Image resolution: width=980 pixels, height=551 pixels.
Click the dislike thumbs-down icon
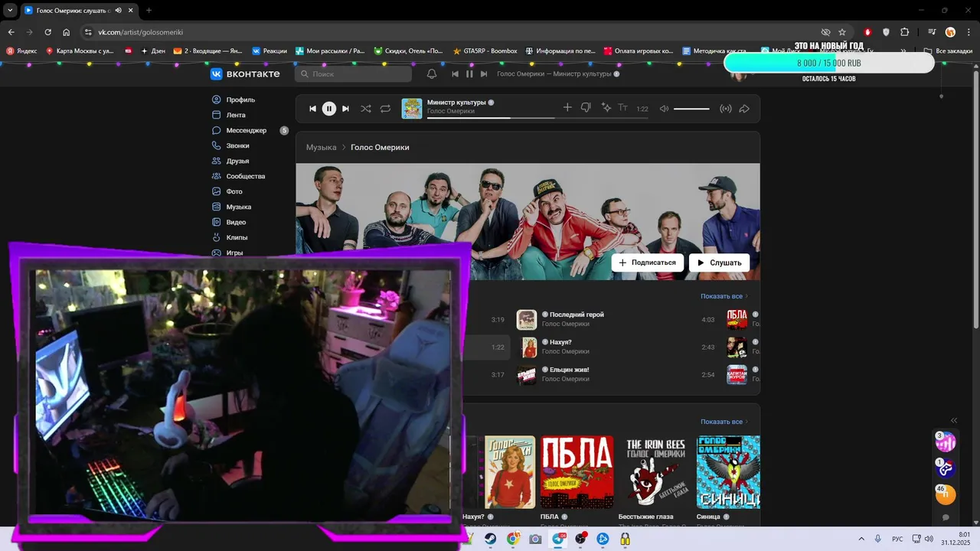pos(586,108)
